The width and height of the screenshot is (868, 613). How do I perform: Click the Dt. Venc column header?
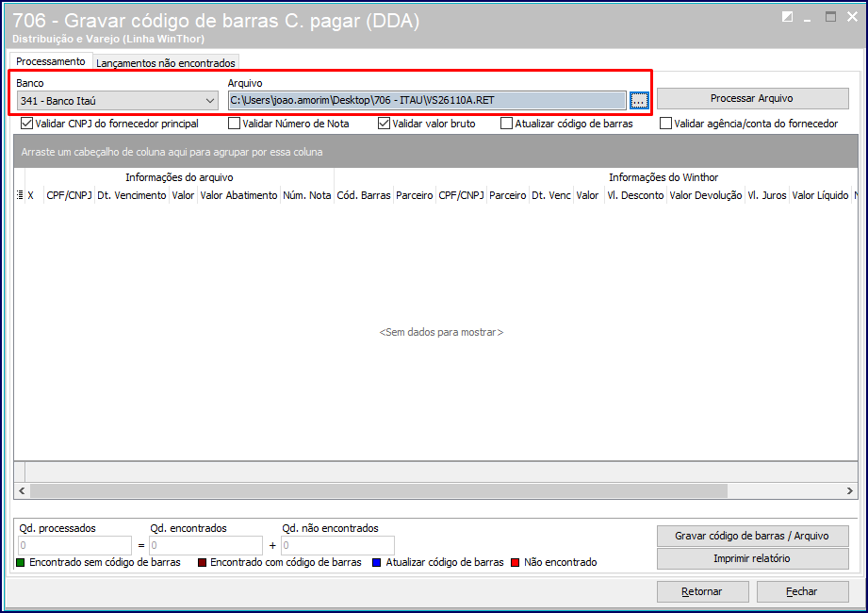pyautogui.click(x=550, y=195)
